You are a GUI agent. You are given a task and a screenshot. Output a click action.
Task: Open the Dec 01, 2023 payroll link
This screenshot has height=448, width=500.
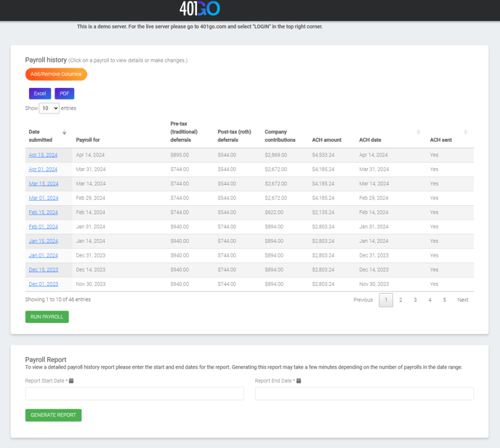tap(43, 284)
